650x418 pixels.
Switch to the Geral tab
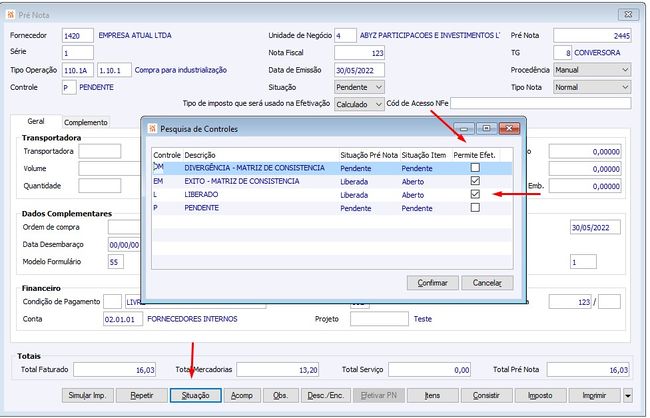click(36, 121)
